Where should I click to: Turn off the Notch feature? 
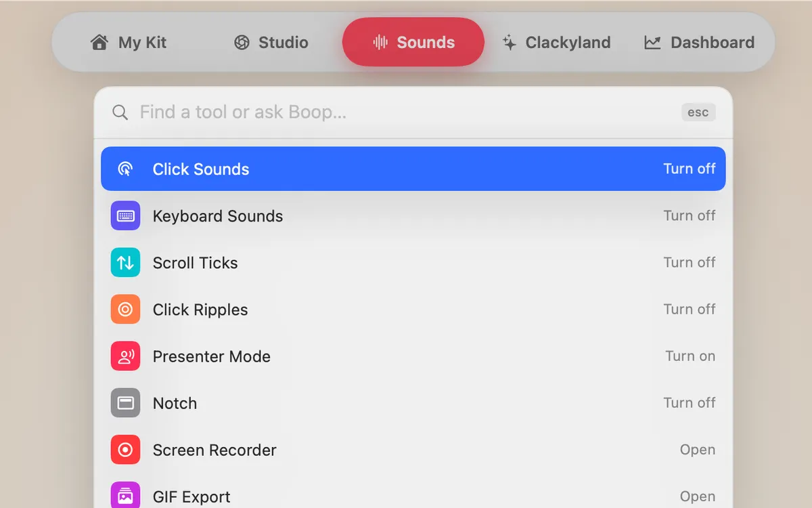[689, 402]
